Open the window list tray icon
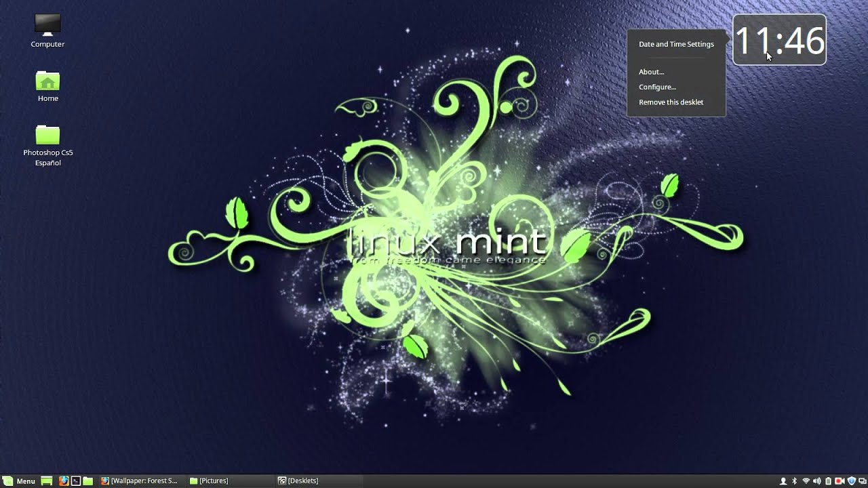The width and height of the screenshot is (868, 488). [862, 481]
